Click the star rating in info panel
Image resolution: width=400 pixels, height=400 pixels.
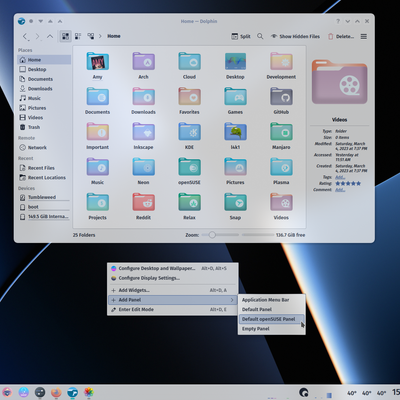348,183
